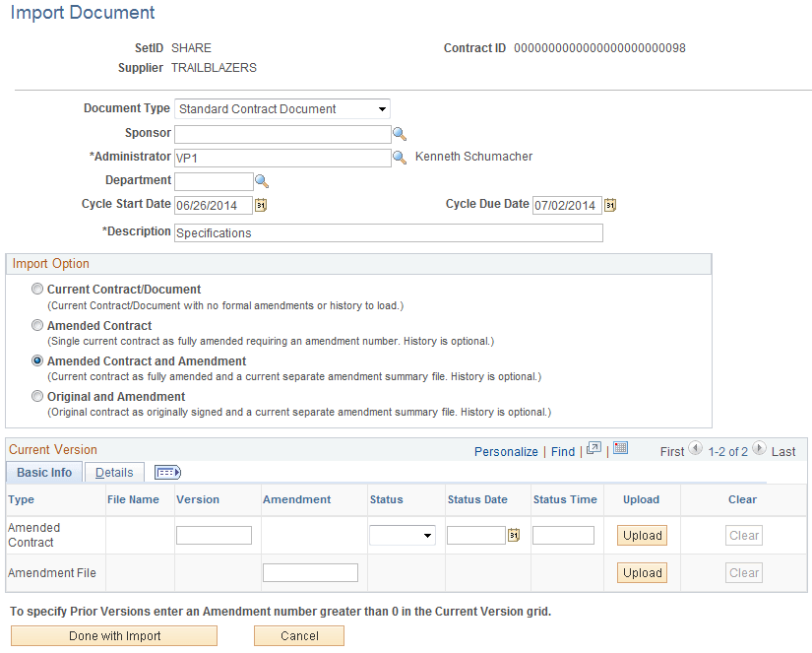Switch to the Basic Info tab
Screen dimensions: 812x653
coord(43,472)
